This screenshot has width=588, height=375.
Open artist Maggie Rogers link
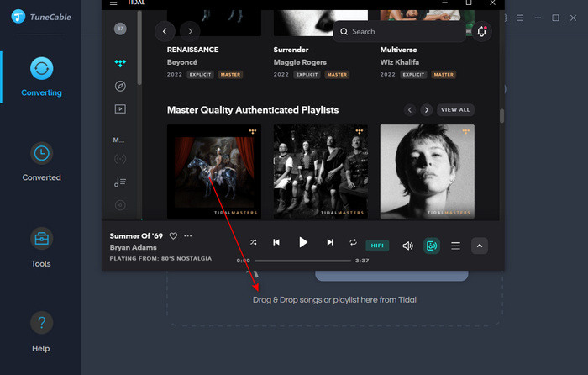[300, 62]
